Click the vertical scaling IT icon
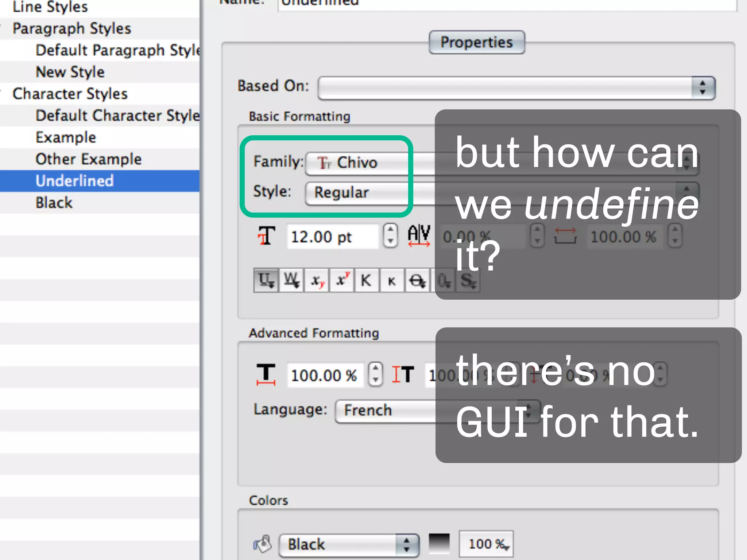The width and height of the screenshot is (747, 560). pyautogui.click(x=403, y=374)
